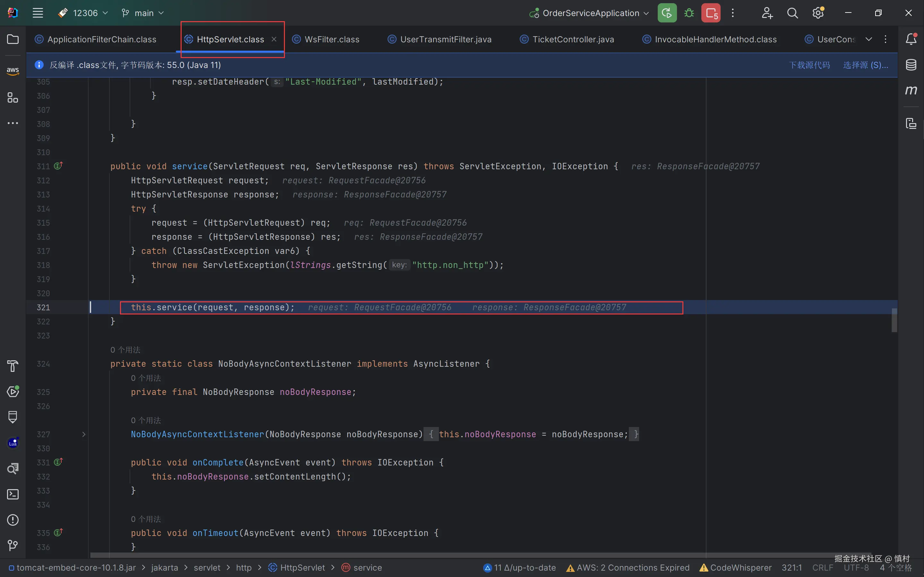Expand the folded constructor at line 327
Image resolution: width=924 pixels, height=577 pixels.
pyautogui.click(x=84, y=434)
